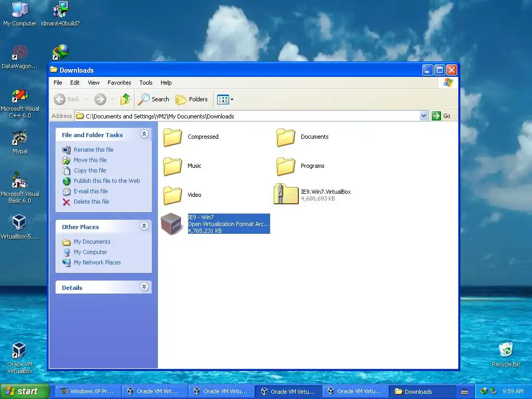The width and height of the screenshot is (532, 399).
Task: Click Rename this file
Action: [94, 150]
